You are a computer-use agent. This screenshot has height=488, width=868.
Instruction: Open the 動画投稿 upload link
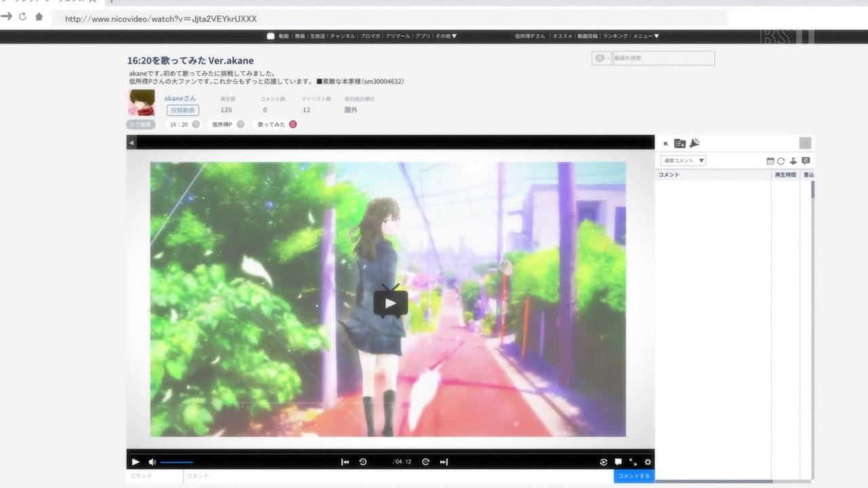tap(587, 36)
